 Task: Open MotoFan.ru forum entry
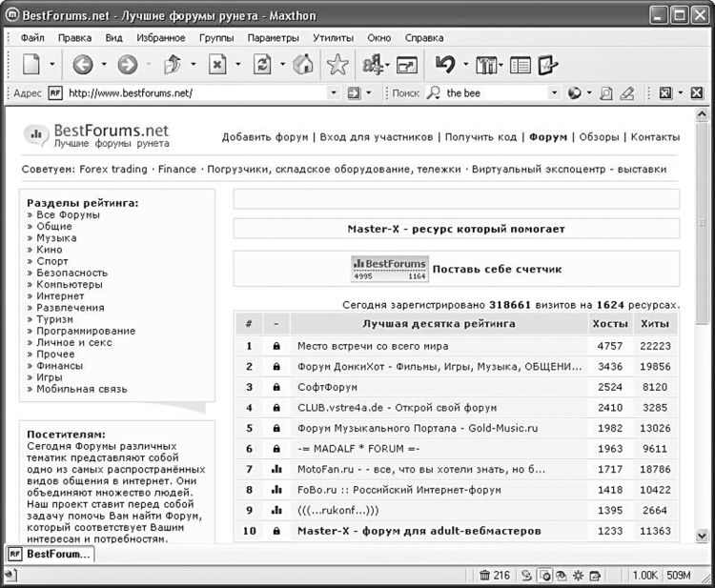(x=420, y=469)
